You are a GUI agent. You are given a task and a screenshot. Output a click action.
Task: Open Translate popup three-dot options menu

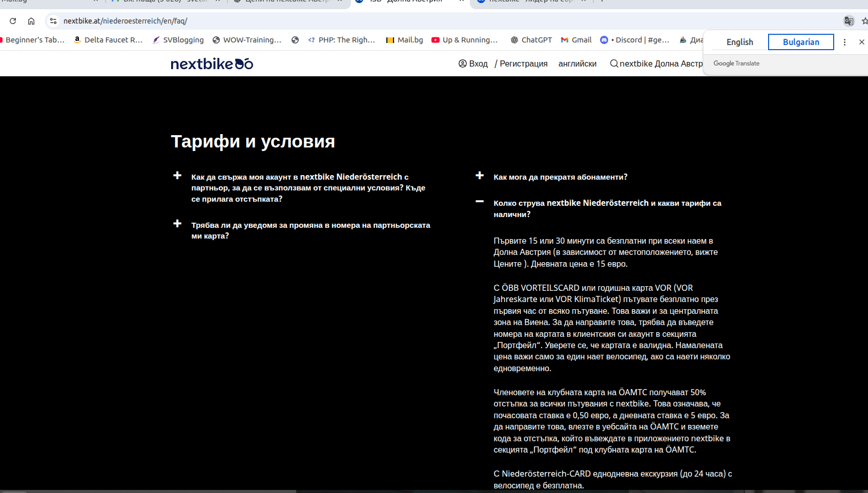pos(844,42)
